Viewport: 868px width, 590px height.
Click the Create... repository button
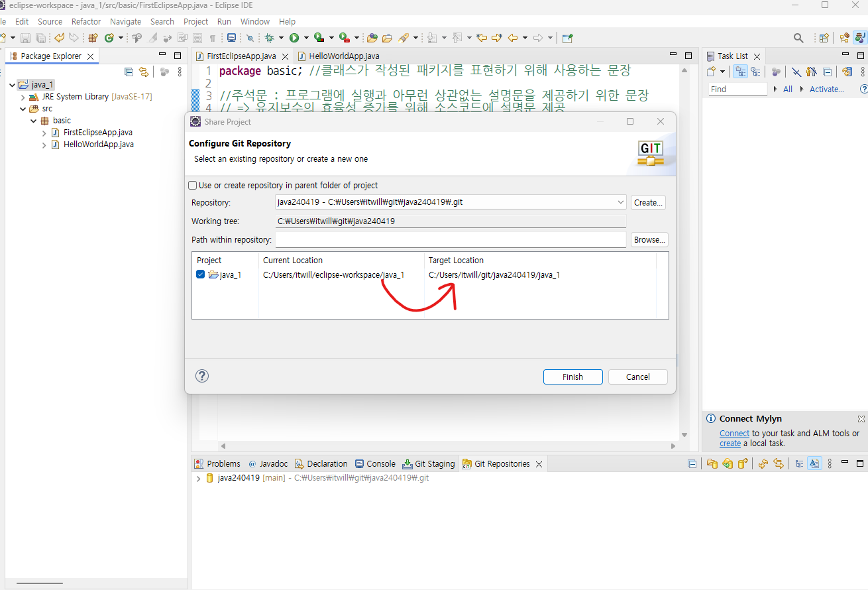(649, 202)
